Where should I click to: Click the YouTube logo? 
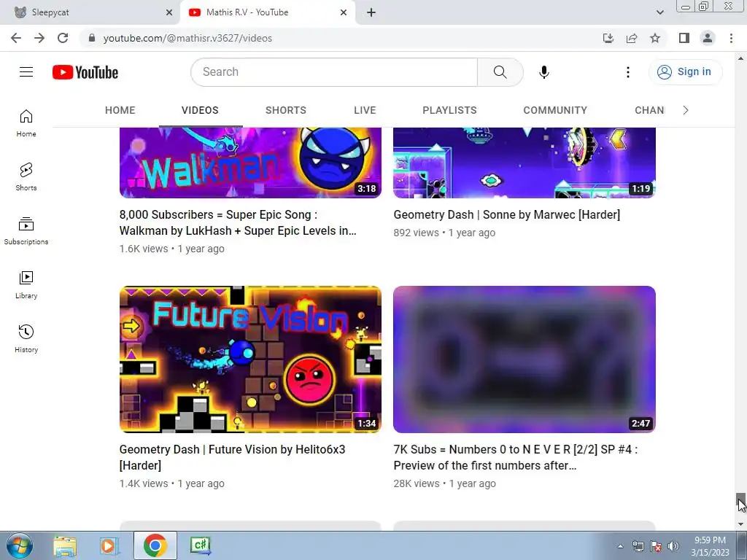pos(85,72)
